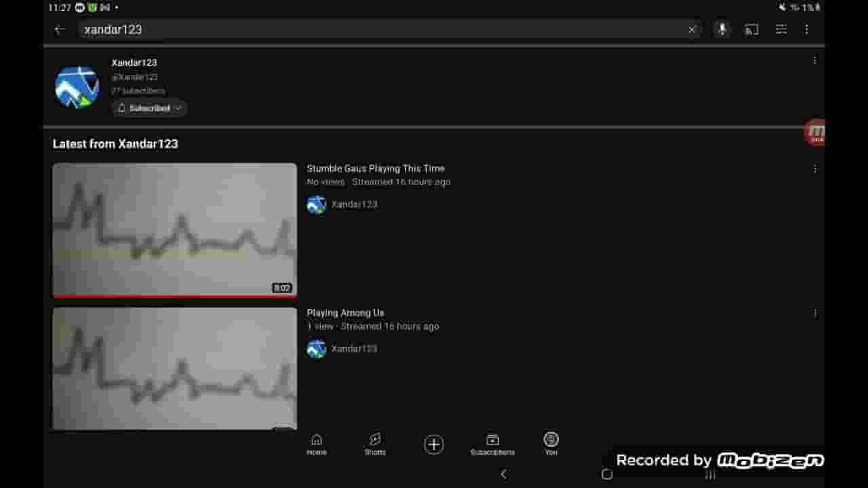Open the Xandar123 channel name
The image size is (868, 488).
pos(134,62)
